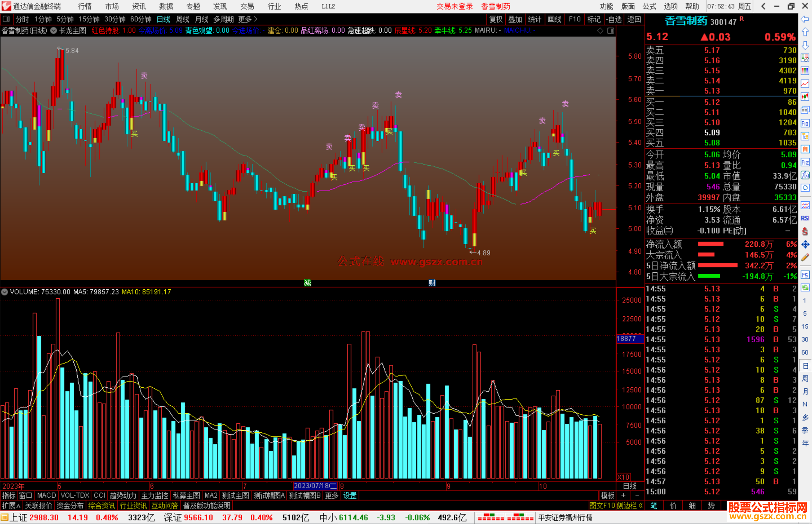Image resolution: width=812 pixels, height=524 pixels.
Task: Click the 财 marker on chart timeline
Action: (x=432, y=283)
